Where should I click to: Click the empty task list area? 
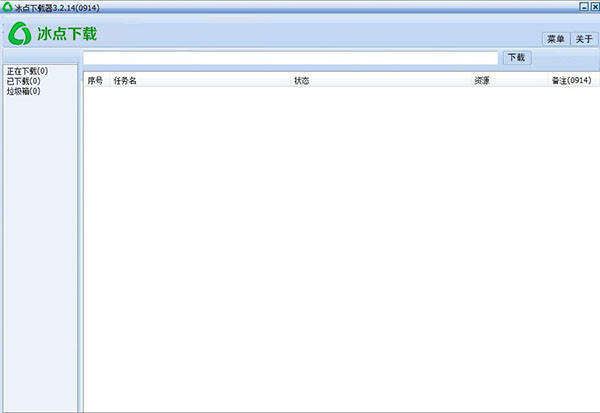pos(340,250)
